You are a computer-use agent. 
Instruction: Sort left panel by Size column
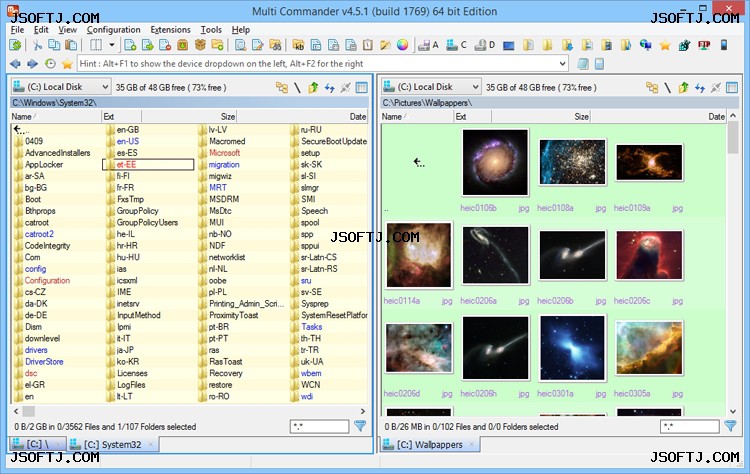(x=189, y=116)
